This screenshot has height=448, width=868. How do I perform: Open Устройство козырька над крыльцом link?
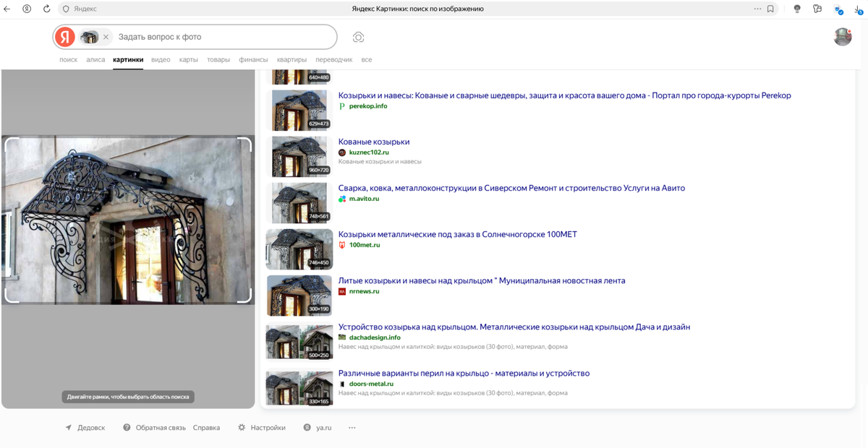[514, 327]
